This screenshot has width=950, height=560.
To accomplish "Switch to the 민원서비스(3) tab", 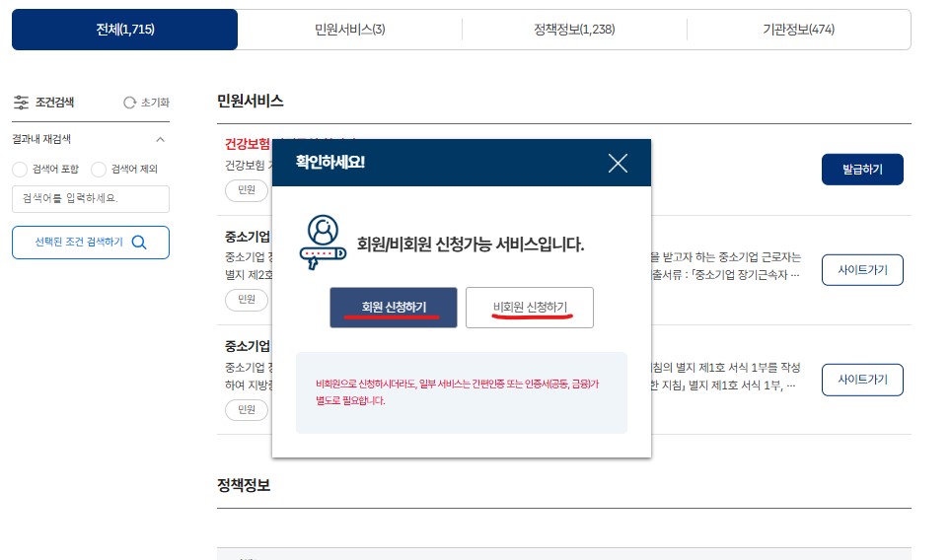I will point(349,29).
